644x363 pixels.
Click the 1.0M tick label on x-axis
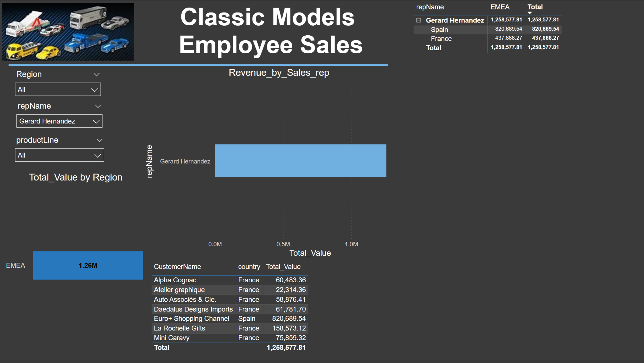point(351,244)
